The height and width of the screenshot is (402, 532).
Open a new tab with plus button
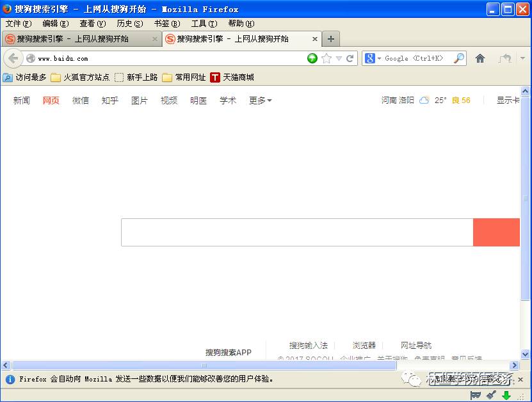tap(331, 39)
